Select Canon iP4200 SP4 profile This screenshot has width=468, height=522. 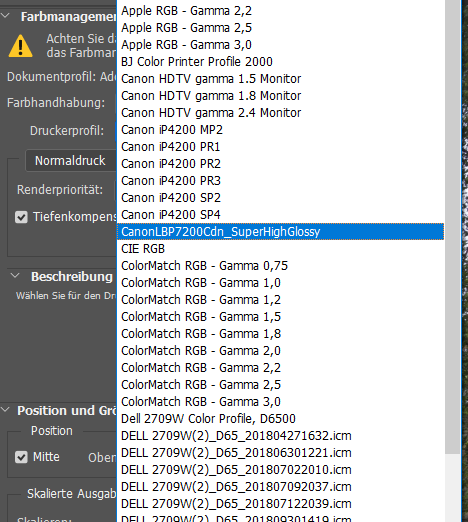coord(281,215)
